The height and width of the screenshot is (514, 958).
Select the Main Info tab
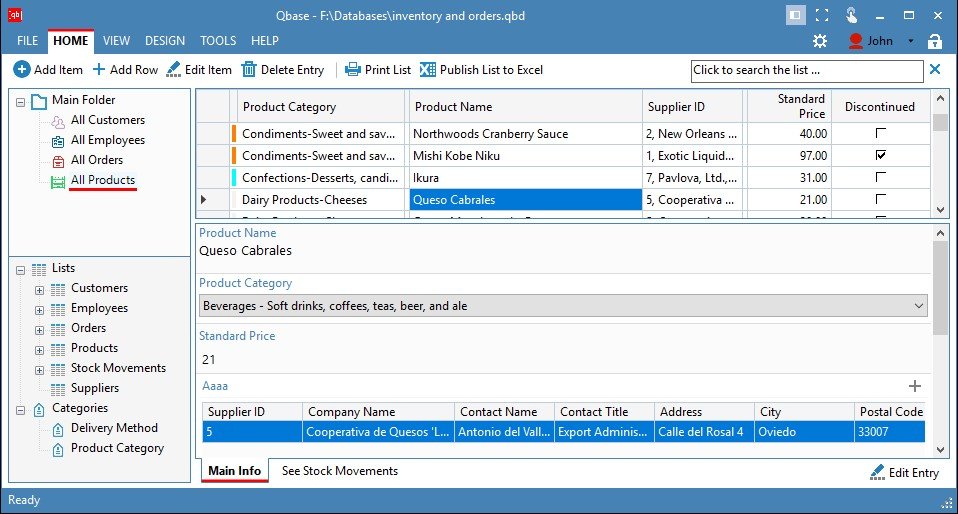(235, 471)
